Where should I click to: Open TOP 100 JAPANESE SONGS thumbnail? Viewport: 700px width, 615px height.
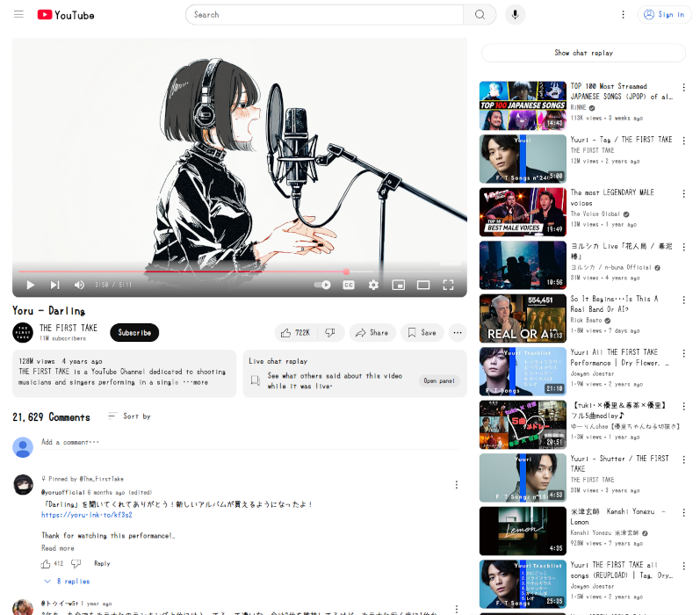(523, 105)
